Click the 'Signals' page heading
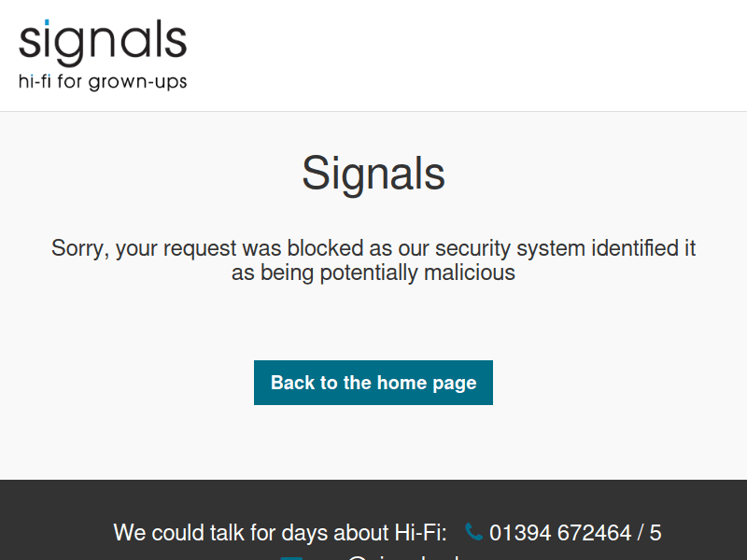 [373, 173]
